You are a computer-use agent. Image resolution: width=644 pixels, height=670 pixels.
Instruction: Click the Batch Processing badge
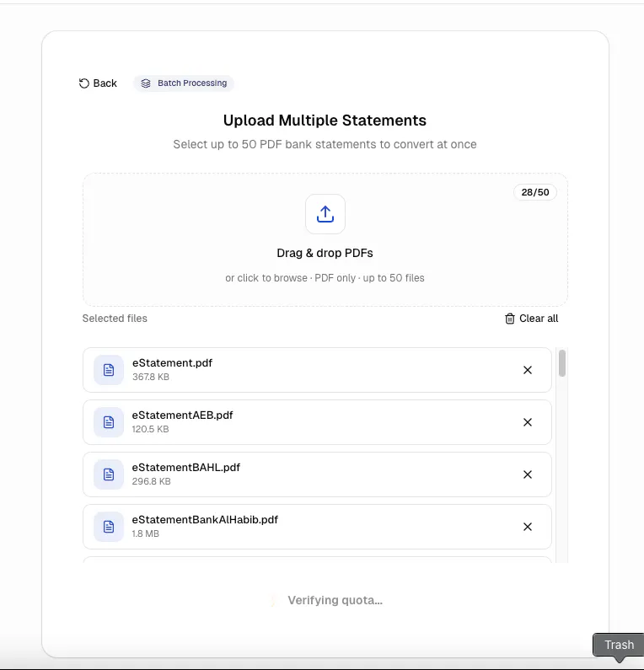[184, 83]
